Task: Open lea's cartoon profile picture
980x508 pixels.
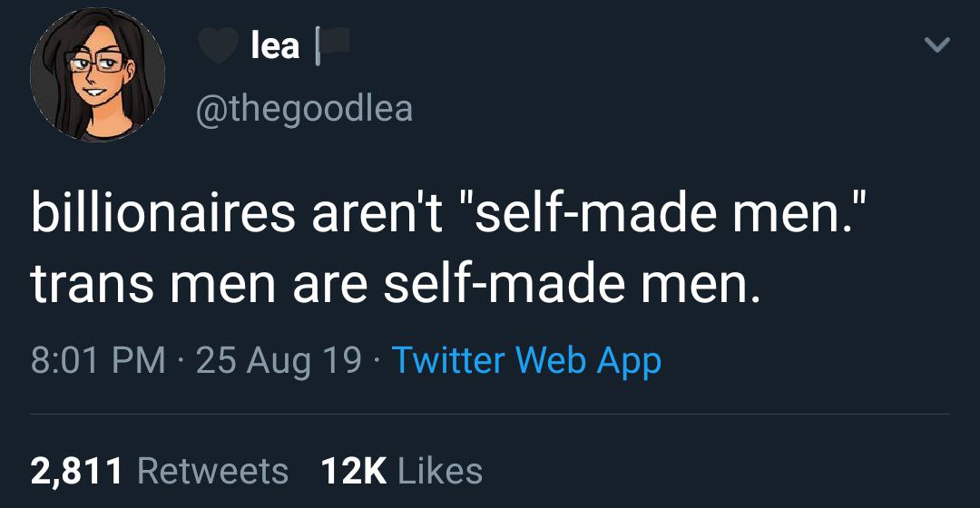Action: 97,75
